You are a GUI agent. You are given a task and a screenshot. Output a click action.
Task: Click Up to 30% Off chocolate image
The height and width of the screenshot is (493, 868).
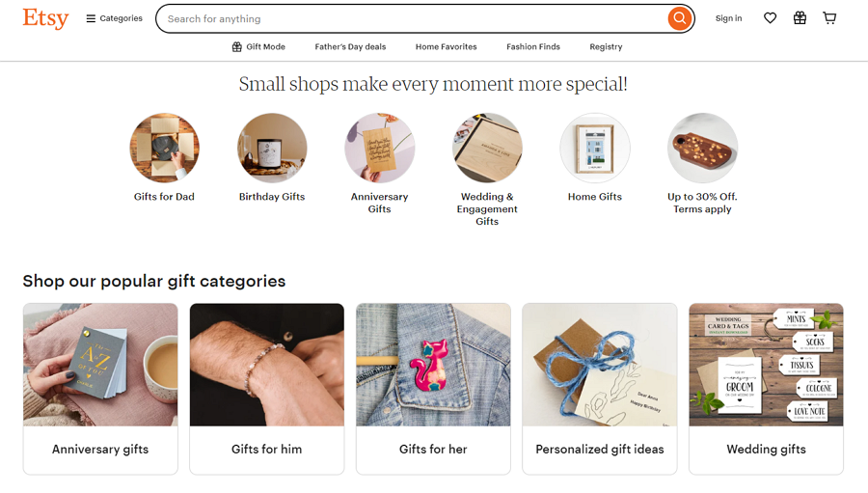pyautogui.click(x=702, y=148)
